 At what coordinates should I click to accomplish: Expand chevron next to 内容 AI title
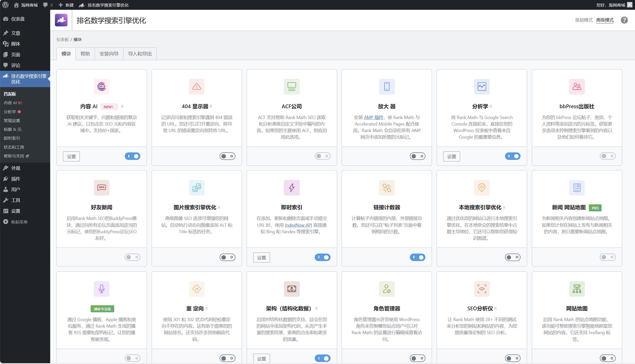[x=122, y=106]
